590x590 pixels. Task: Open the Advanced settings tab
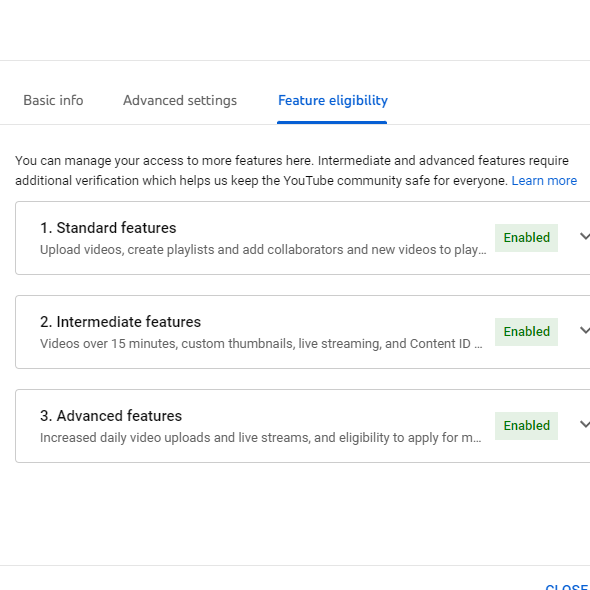point(180,100)
